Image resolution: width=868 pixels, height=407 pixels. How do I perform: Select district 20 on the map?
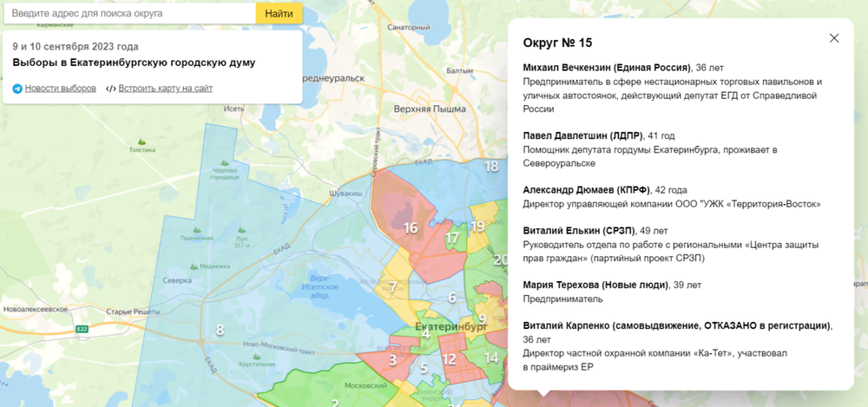501,259
